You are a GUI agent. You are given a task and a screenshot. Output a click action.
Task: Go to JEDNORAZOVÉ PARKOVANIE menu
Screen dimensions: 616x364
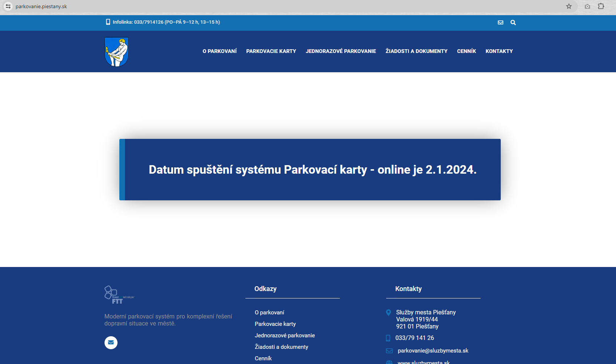coord(341,51)
